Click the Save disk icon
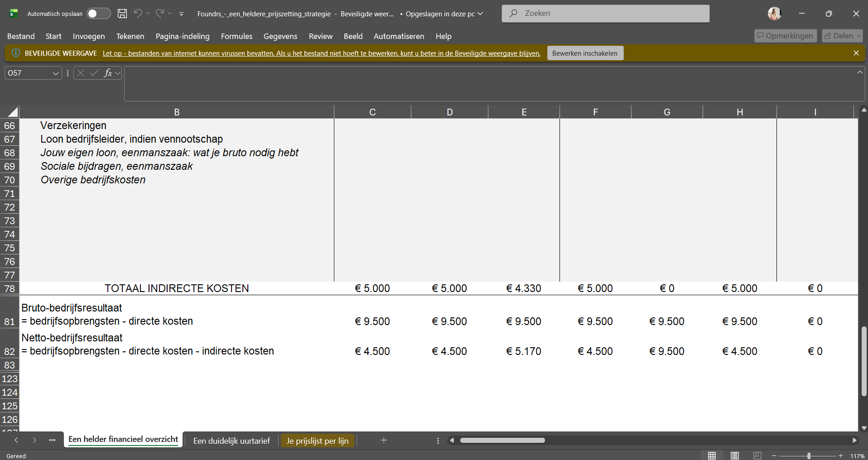Viewport: 868px width, 460px height. (x=122, y=14)
